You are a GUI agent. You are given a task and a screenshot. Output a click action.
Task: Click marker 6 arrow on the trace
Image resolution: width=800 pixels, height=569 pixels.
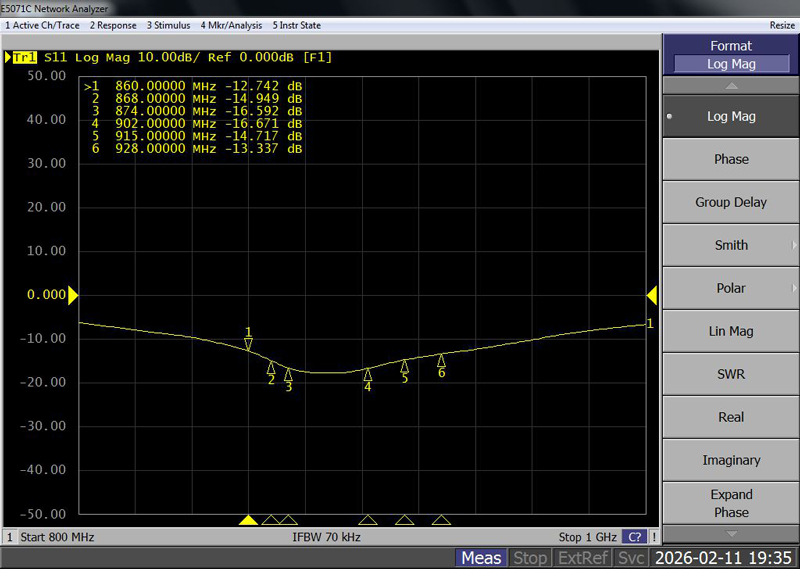click(x=441, y=361)
